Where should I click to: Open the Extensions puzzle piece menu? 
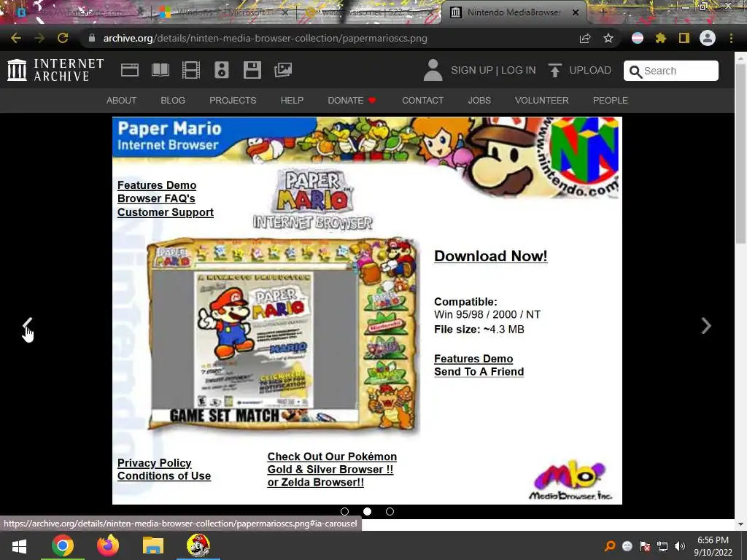(661, 38)
